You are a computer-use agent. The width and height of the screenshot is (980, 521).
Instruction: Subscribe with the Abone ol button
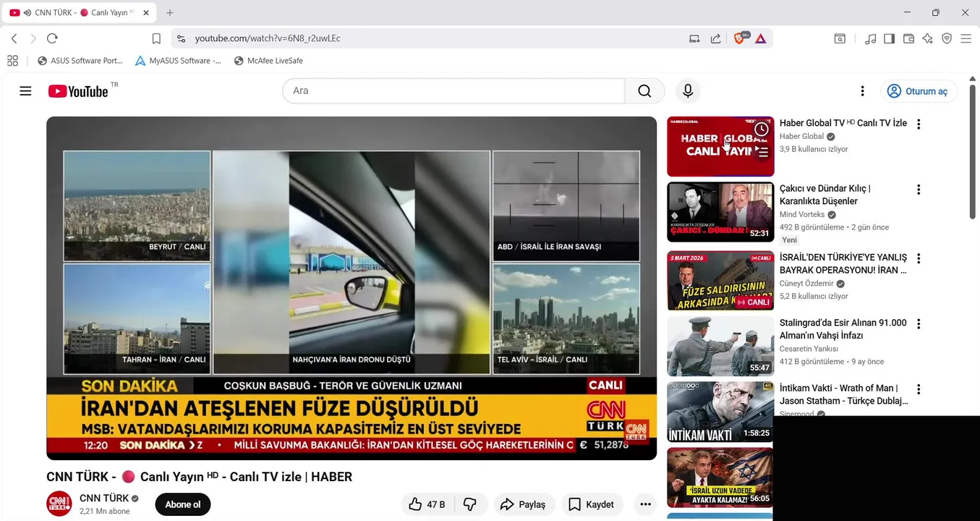point(183,504)
